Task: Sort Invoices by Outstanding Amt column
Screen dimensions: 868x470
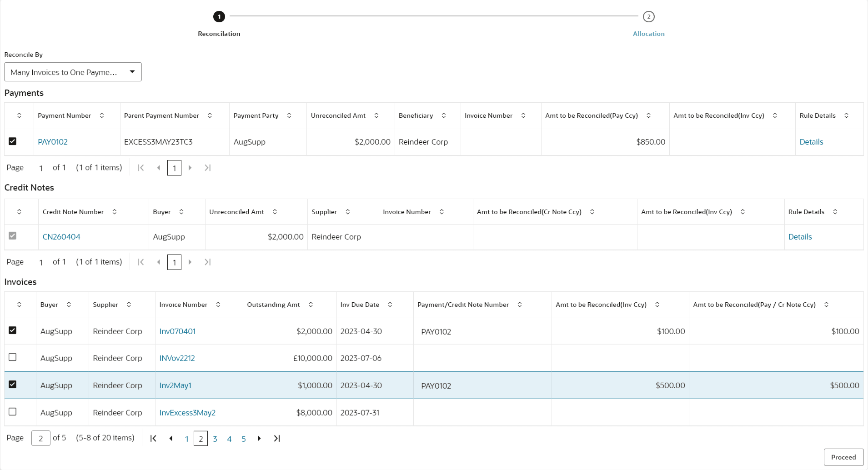Action: (311, 305)
